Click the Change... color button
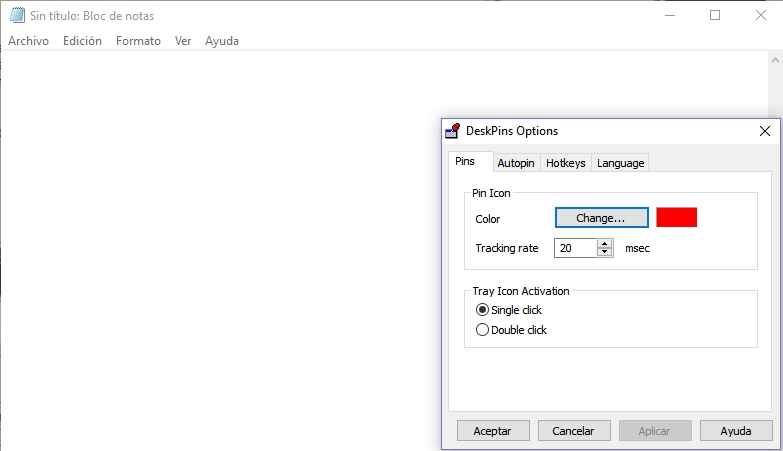This screenshot has height=451, width=783. point(602,218)
